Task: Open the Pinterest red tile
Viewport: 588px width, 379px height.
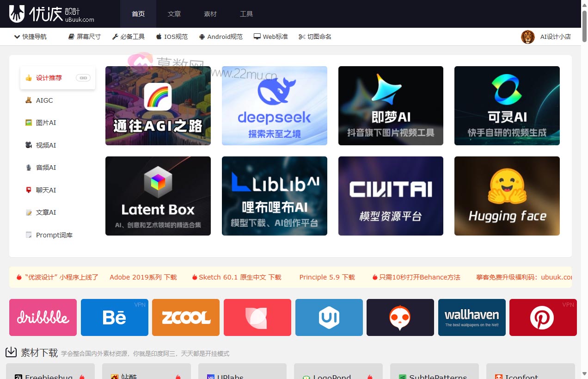Action: [543, 317]
